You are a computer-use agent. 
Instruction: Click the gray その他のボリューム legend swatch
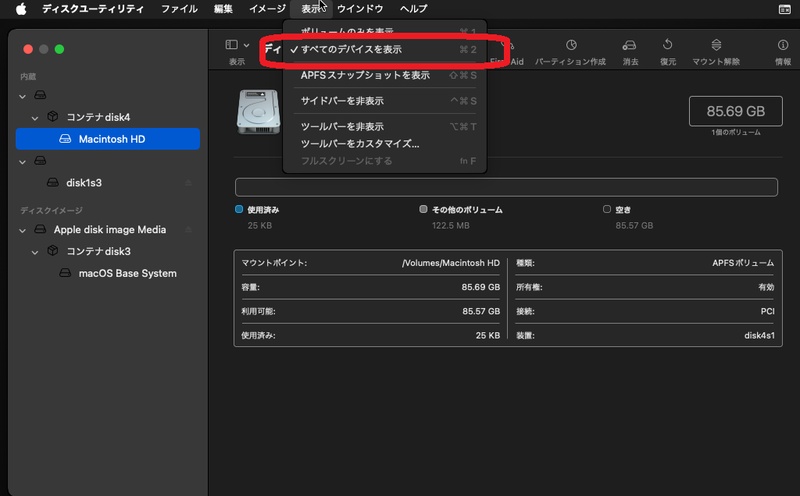[423, 209]
